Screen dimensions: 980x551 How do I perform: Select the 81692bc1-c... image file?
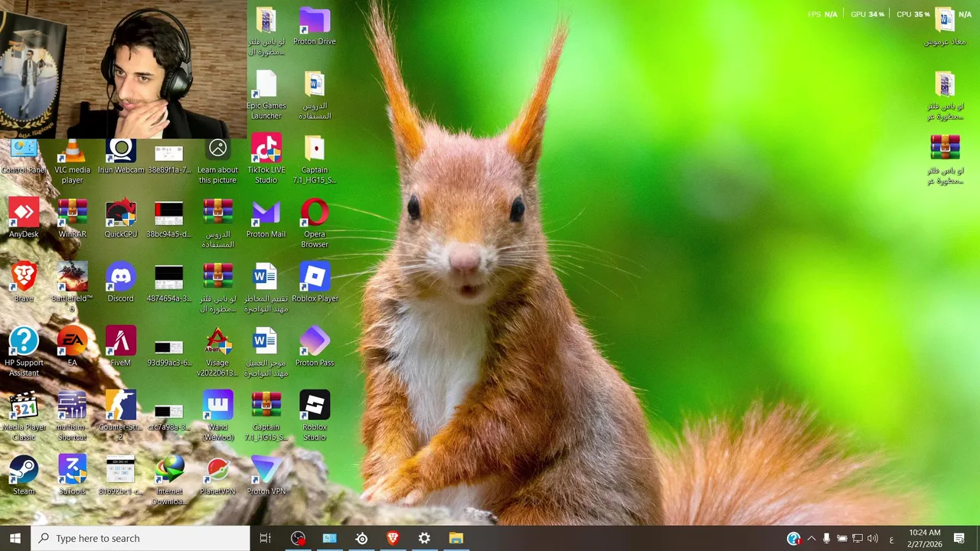pos(120,476)
